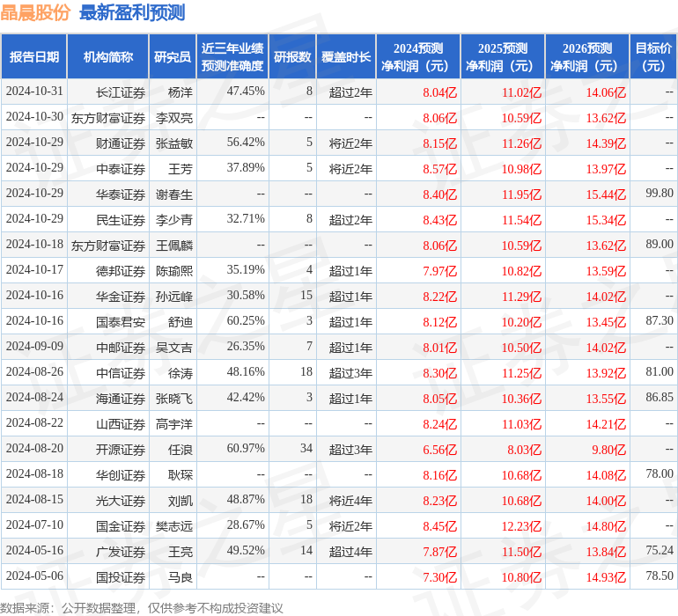Click the 数据来源 footer note
Viewport: 678px width, 616px height.
[142, 608]
